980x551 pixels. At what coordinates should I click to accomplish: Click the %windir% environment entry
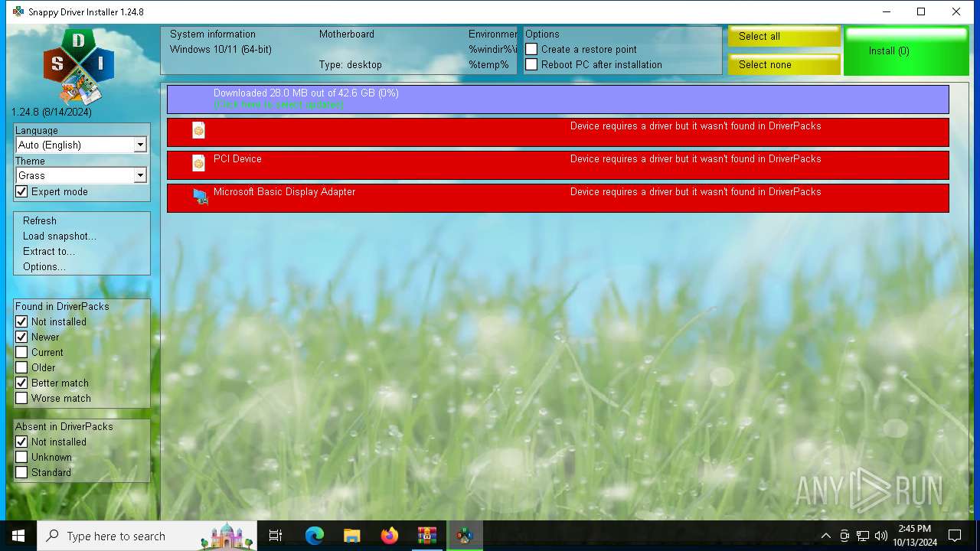point(493,49)
